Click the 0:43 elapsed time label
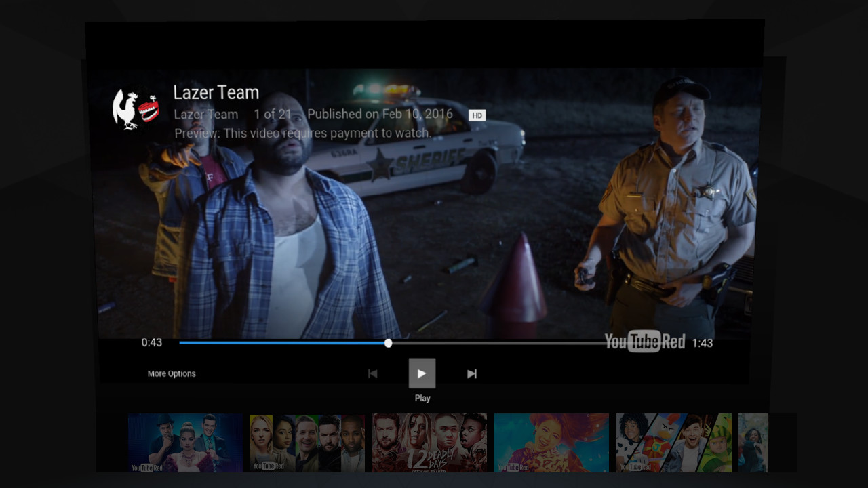868x488 pixels. (x=152, y=343)
